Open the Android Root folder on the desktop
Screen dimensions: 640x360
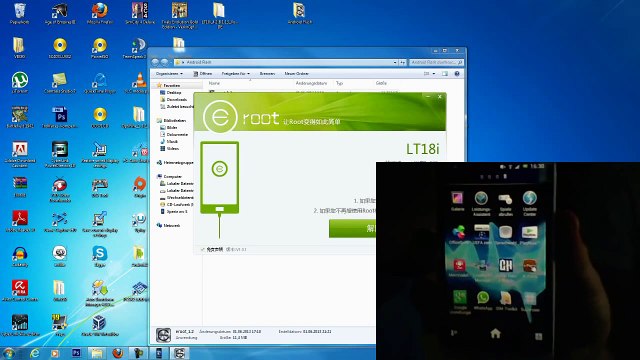click(300, 13)
